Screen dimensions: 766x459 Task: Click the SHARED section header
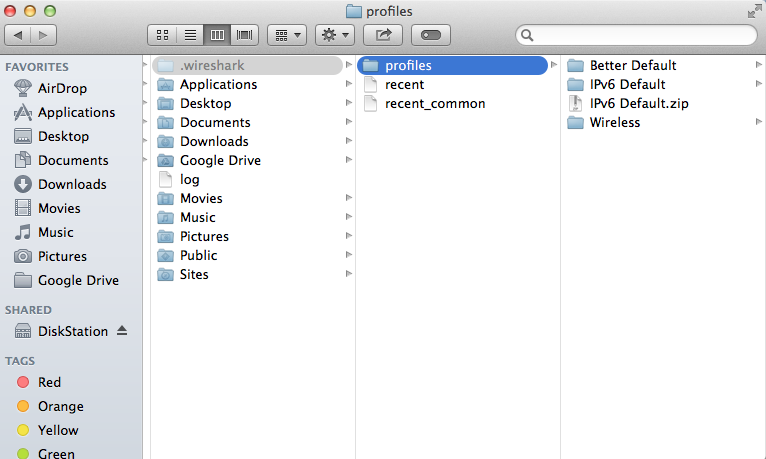(x=28, y=310)
